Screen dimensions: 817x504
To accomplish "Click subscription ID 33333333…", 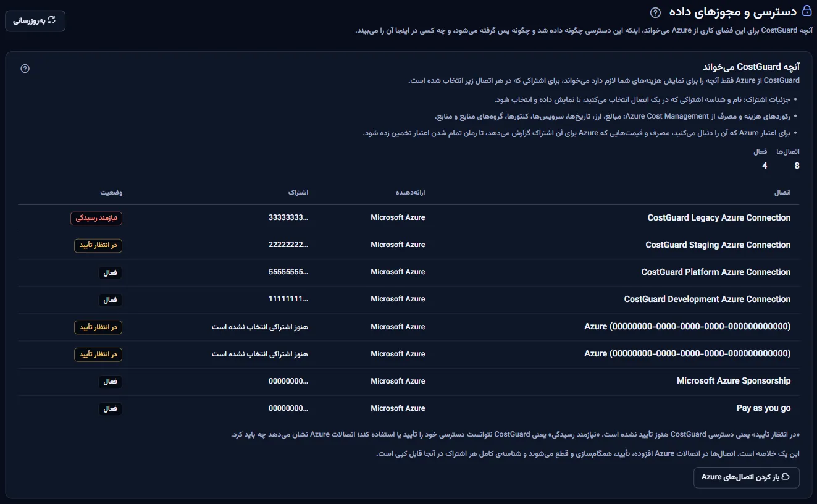I will coord(288,217).
